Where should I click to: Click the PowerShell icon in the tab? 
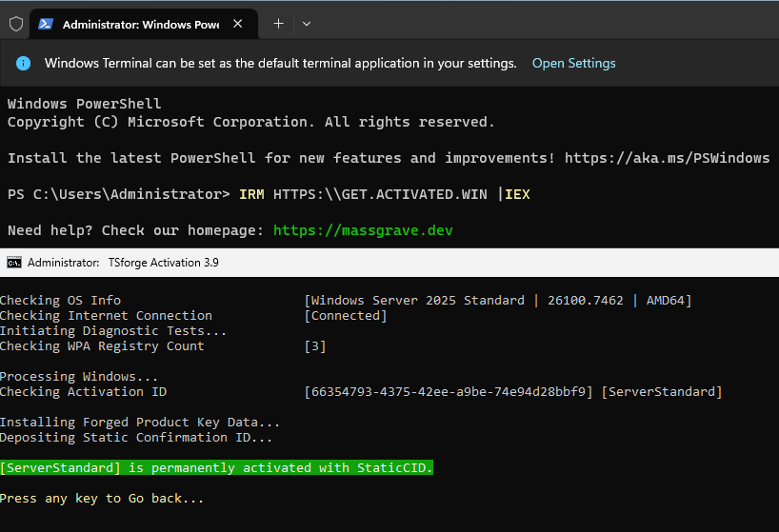coord(46,24)
